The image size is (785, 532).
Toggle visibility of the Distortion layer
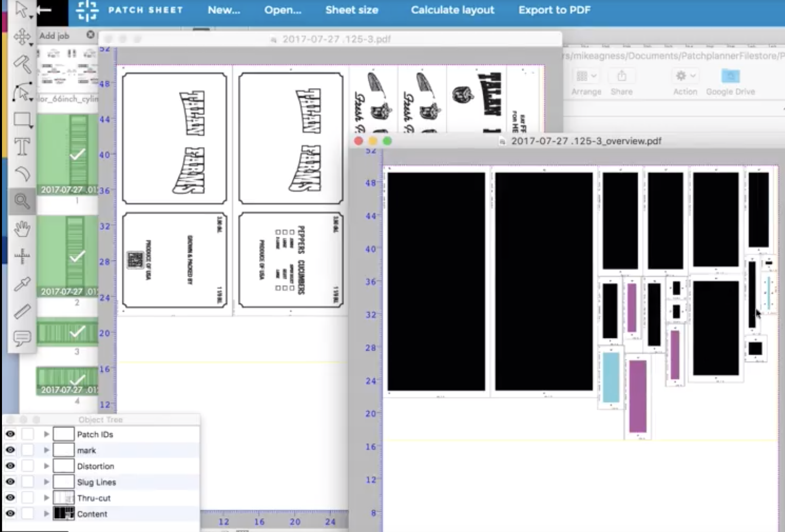10,466
